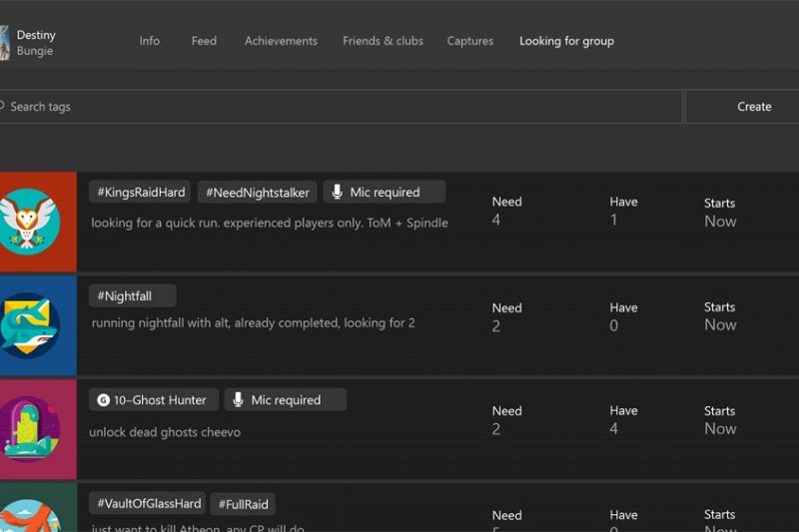The height and width of the screenshot is (532, 799).
Task: Click the Search tags input field
Action: pyautogui.click(x=341, y=107)
